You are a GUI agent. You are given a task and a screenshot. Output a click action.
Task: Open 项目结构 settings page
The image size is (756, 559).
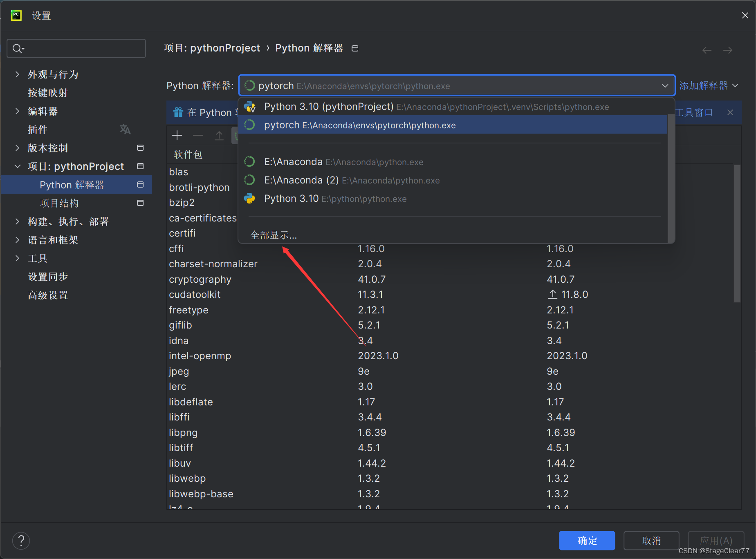(59, 203)
